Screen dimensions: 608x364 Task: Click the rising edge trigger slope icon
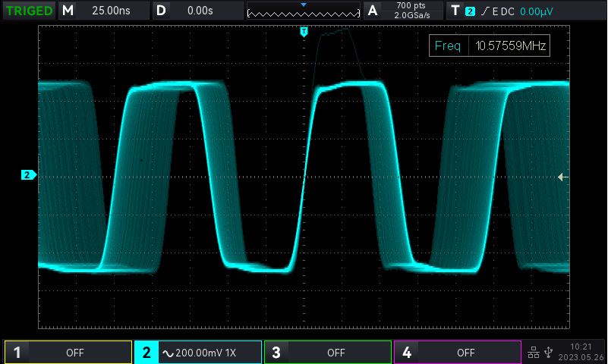tap(484, 11)
